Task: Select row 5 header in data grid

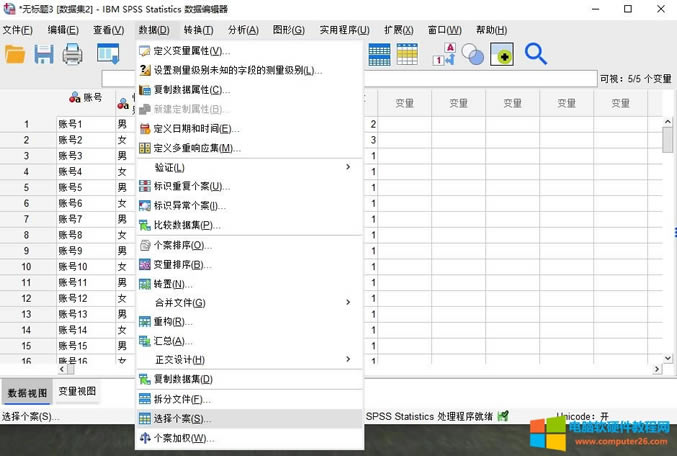Action: [x=27, y=187]
